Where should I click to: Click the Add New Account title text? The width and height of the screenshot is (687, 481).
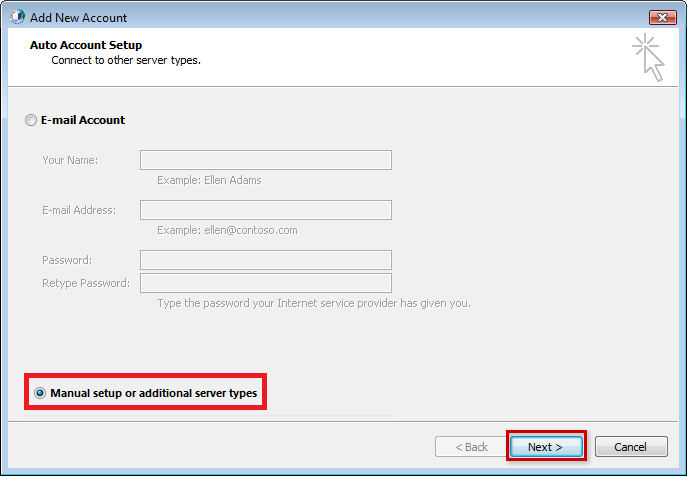tap(78, 18)
